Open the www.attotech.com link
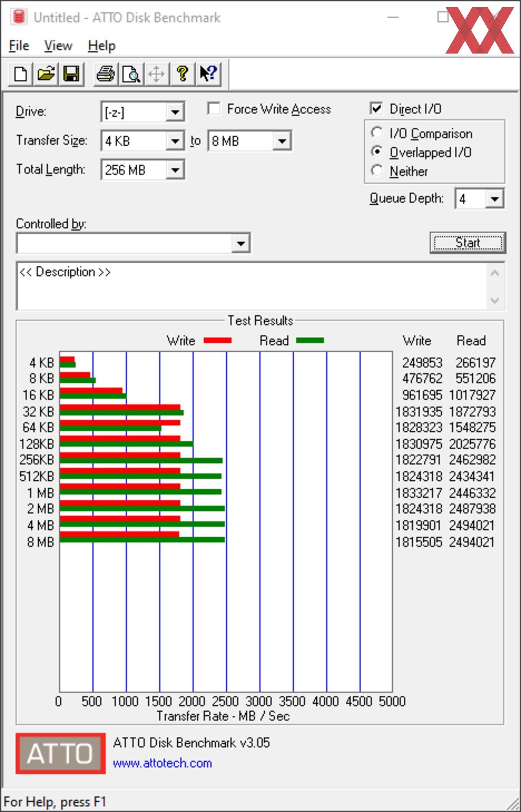Viewport: 521px width, 812px height. pyautogui.click(x=162, y=763)
